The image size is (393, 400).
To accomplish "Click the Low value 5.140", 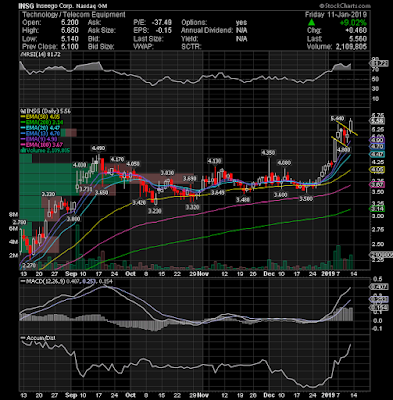I will (x=69, y=39).
